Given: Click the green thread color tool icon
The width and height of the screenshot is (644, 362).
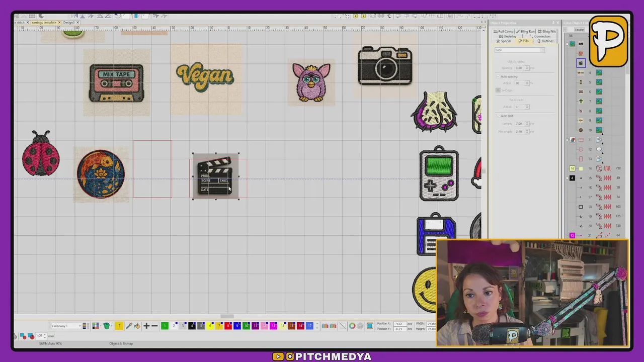Looking at the screenshot, I should (107, 326).
